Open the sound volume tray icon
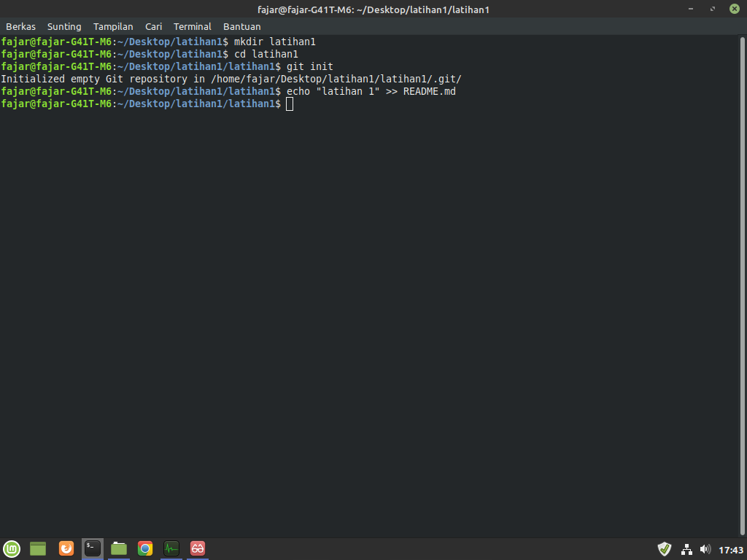Viewport: 747px width, 560px height. [705, 550]
